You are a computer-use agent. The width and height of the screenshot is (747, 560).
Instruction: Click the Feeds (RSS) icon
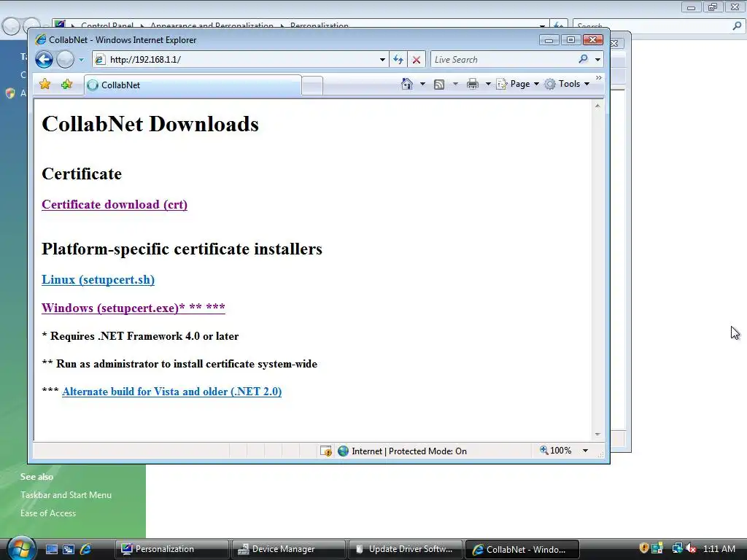pos(439,85)
